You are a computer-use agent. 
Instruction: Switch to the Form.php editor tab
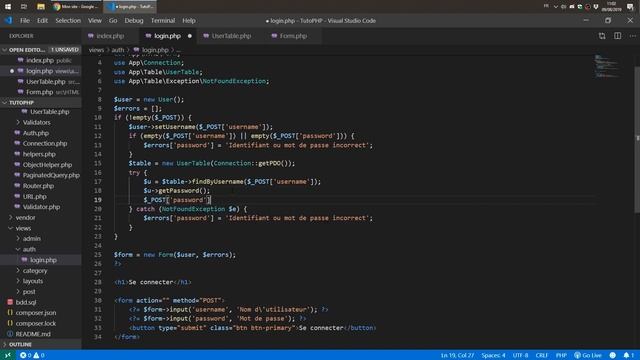(293, 36)
